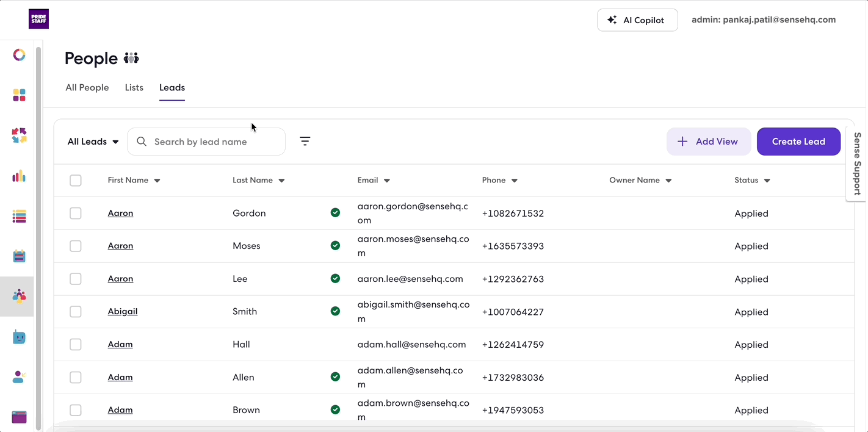Click the admin account email text
868x432 pixels.
(x=764, y=20)
